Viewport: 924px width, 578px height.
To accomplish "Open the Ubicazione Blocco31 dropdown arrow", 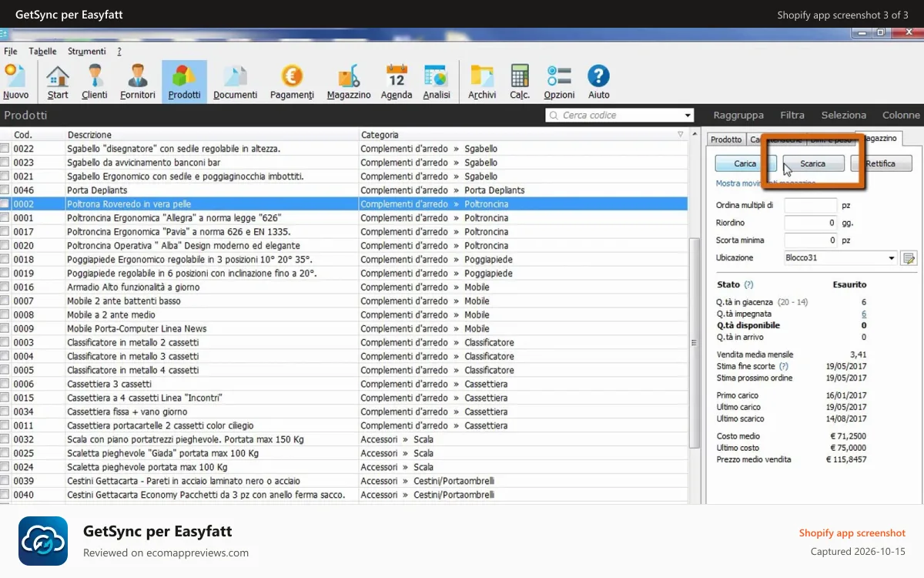I will [892, 258].
